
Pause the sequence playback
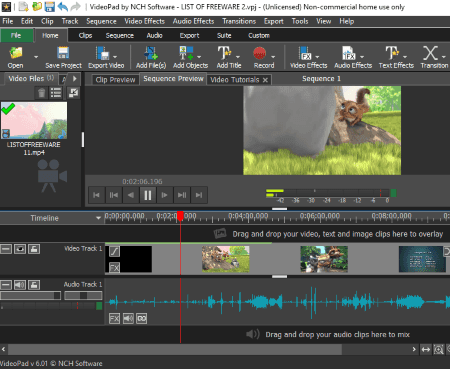[x=148, y=195]
